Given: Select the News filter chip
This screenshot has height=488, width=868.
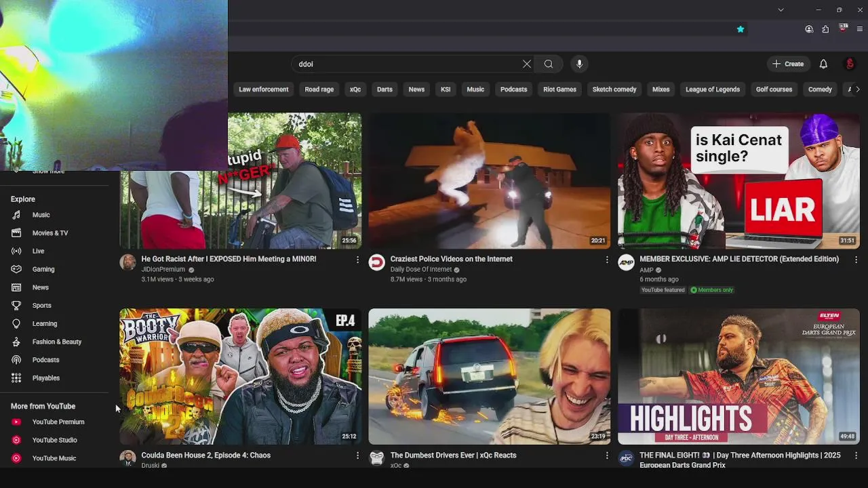Looking at the screenshot, I should click(416, 89).
